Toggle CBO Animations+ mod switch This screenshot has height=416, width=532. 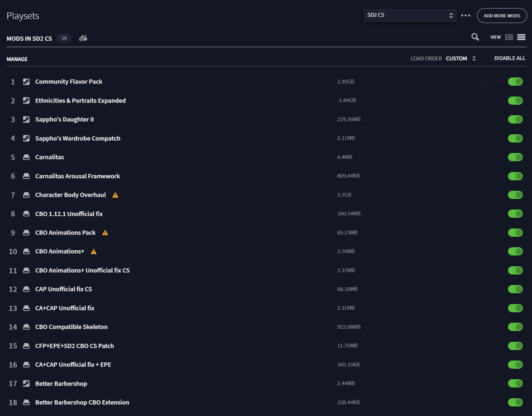pos(515,252)
